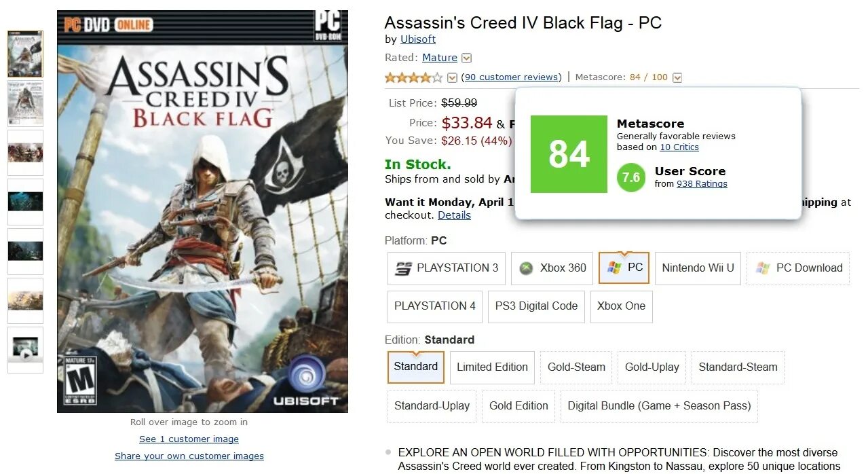Expand the Metascore dropdown arrow

(x=677, y=77)
